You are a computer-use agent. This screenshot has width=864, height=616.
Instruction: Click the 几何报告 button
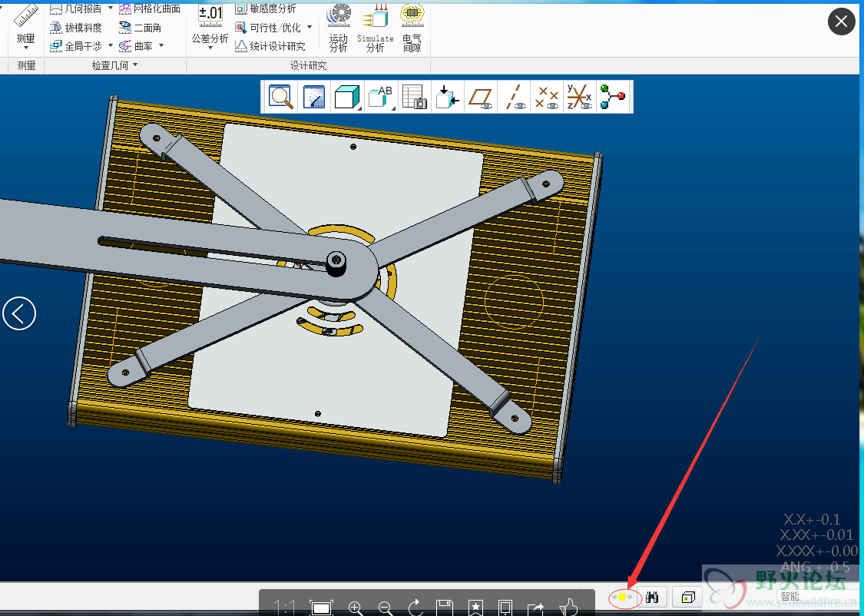click(x=75, y=8)
